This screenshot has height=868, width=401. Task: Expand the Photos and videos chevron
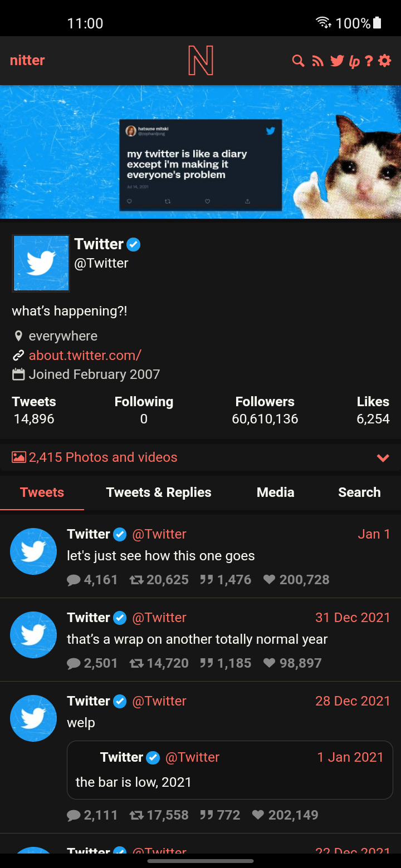tap(383, 458)
